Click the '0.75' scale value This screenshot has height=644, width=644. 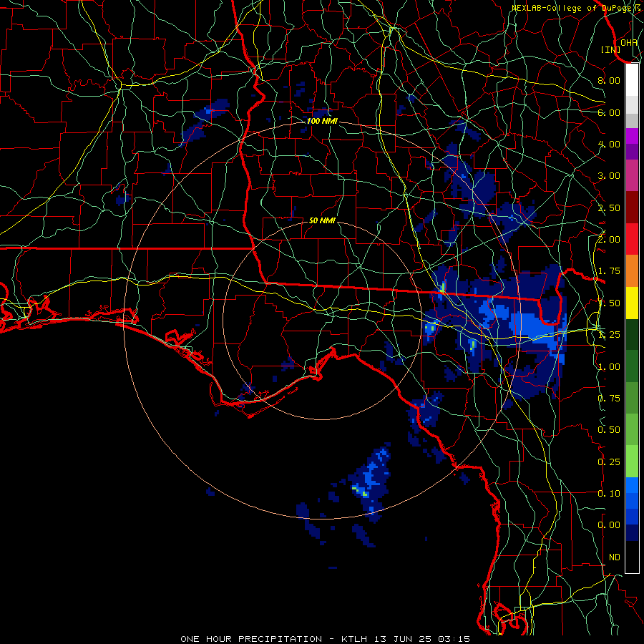pyautogui.click(x=609, y=399)
